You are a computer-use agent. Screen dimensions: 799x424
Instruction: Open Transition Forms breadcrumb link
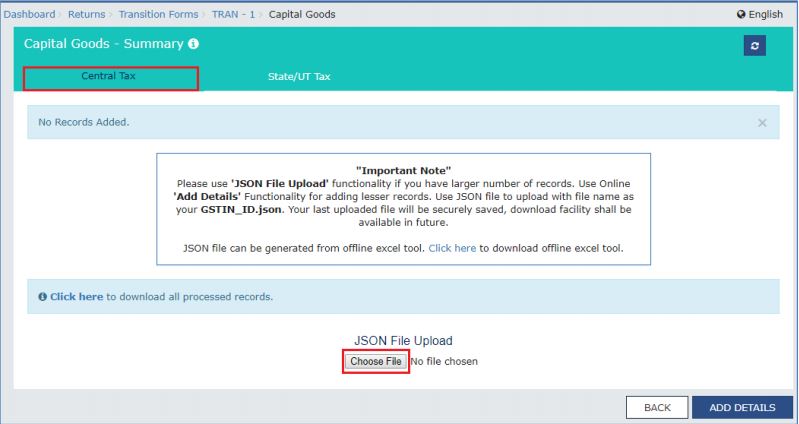(158, 14)
